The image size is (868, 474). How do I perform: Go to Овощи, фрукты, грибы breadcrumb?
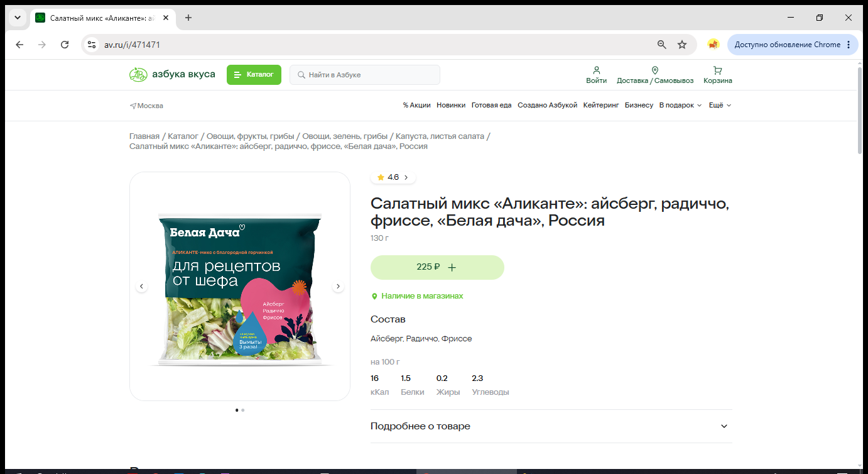coord(251,136)
